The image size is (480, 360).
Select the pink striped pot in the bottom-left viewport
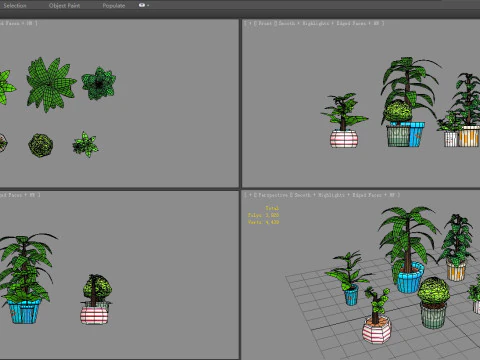[x=94, y=315]
